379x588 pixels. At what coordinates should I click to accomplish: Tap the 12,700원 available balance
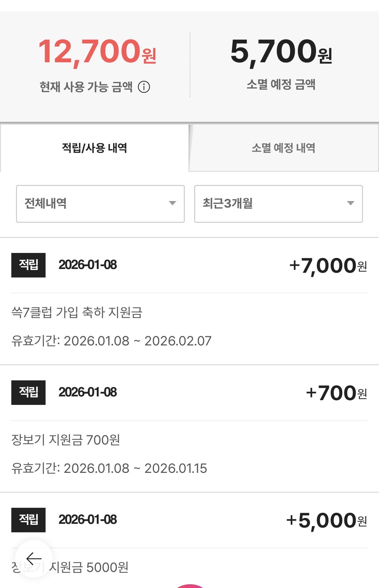(97, 51)
